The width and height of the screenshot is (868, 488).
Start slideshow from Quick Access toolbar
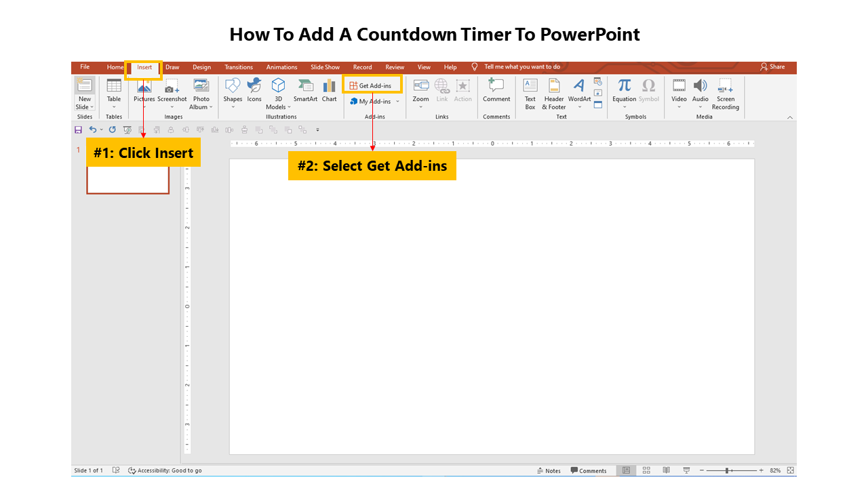pos(127,129)
